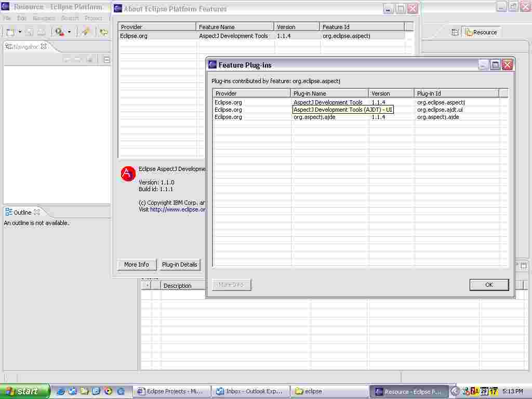Viewport: 532px width, 399px height.
Task: Open the 'eclipse' folder taskbar button
Action: [x=329, y=391]
